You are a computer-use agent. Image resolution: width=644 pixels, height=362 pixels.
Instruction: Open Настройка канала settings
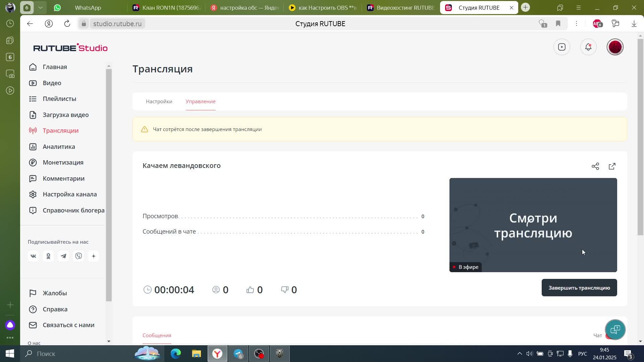pyautogui.click(x=63, y=194)
